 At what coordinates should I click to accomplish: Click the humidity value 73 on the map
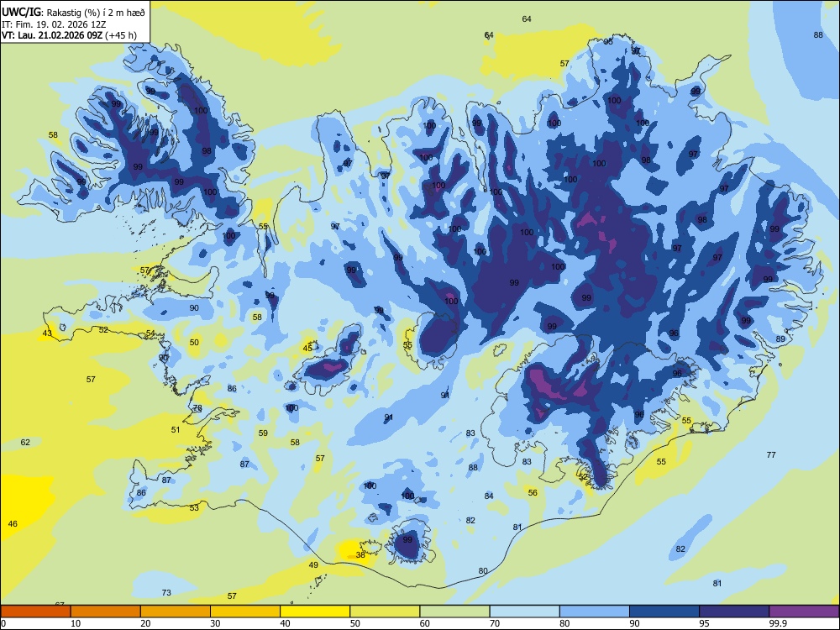click(166, 592)
